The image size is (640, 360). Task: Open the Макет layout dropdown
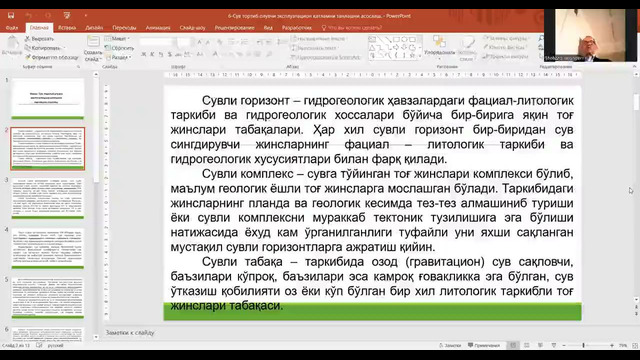tap(118, 39)
